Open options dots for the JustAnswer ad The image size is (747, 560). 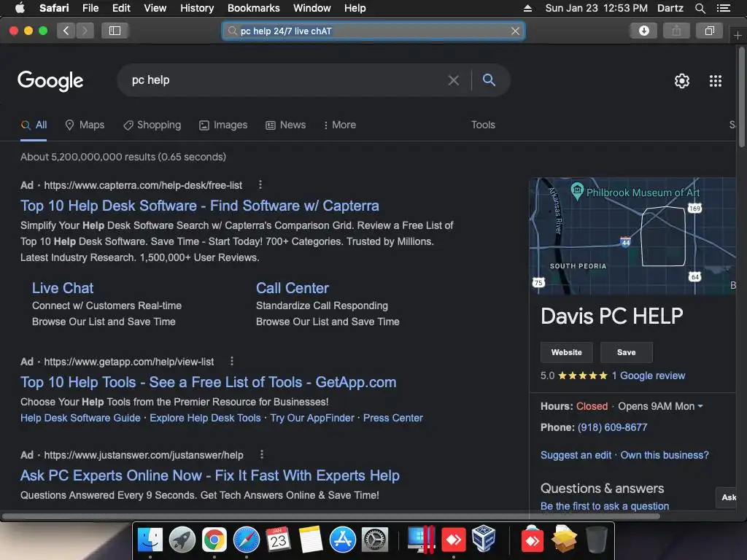(x=262, y=455)
